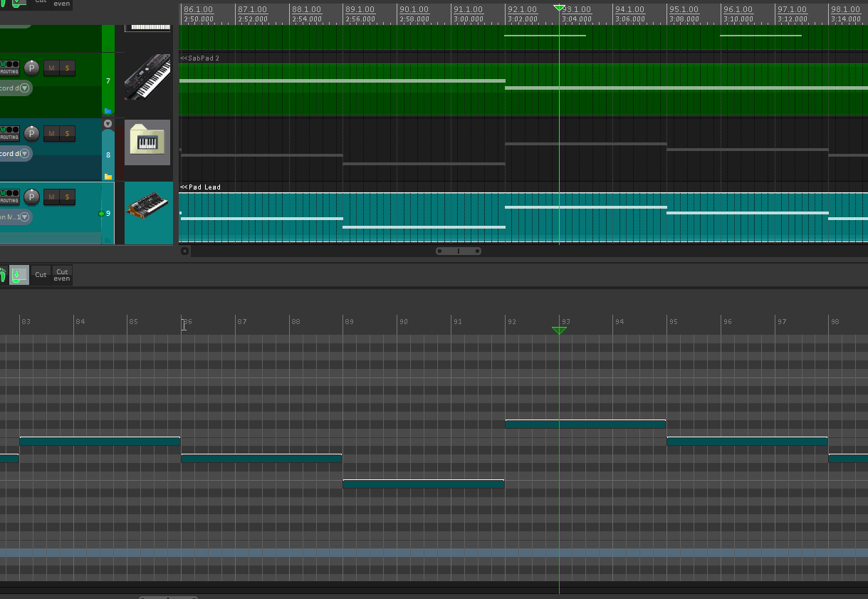Click the green playhead marker in the piano roll ruler

coord(559,330)
